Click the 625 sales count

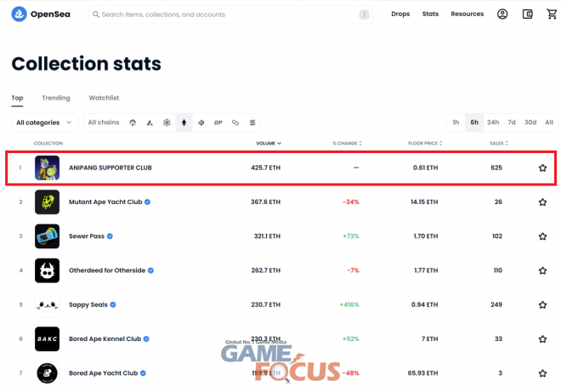(496, 168)
